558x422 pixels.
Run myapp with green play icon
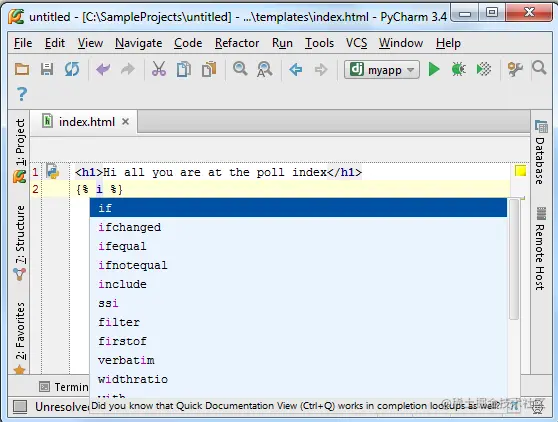pos(434,69)
